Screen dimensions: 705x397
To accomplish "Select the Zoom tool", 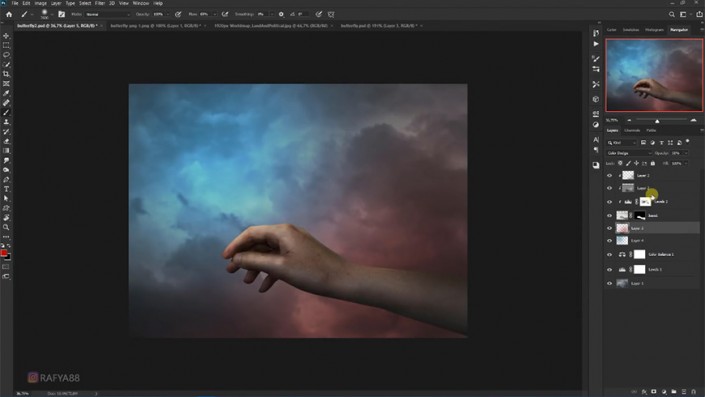I will tap(6, 227).
